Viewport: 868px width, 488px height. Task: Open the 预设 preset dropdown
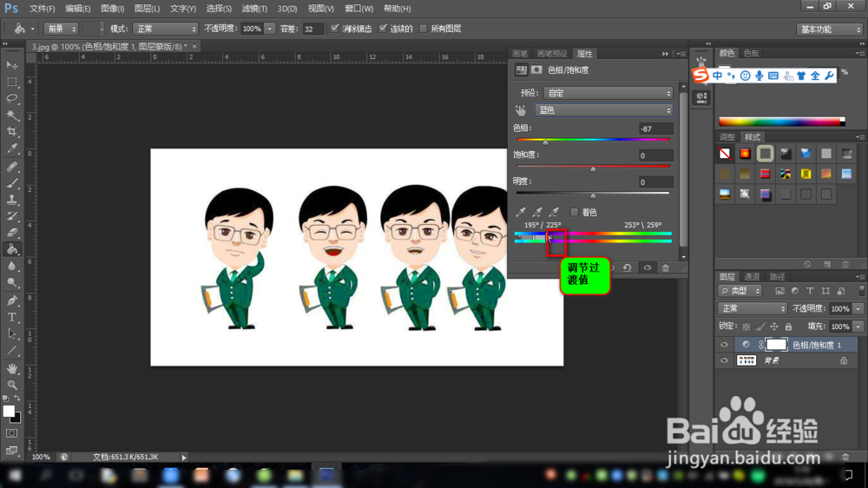pos(608,93)
